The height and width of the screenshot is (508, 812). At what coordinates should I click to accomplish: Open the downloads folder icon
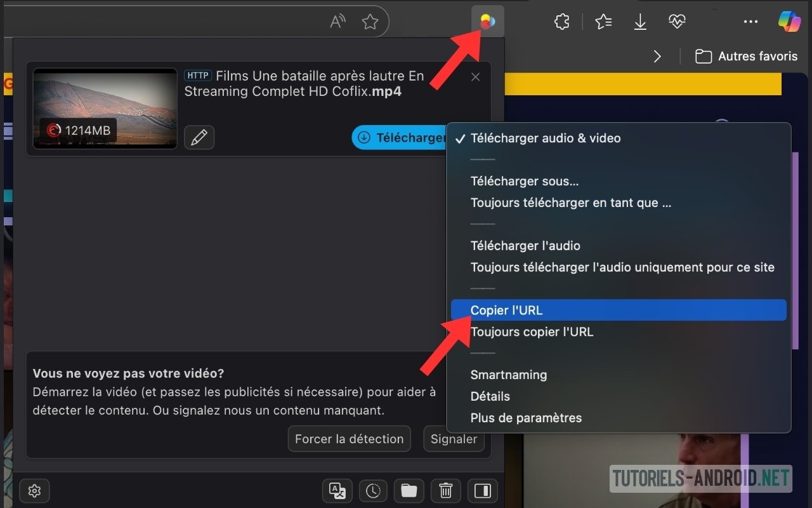(409, 491)
